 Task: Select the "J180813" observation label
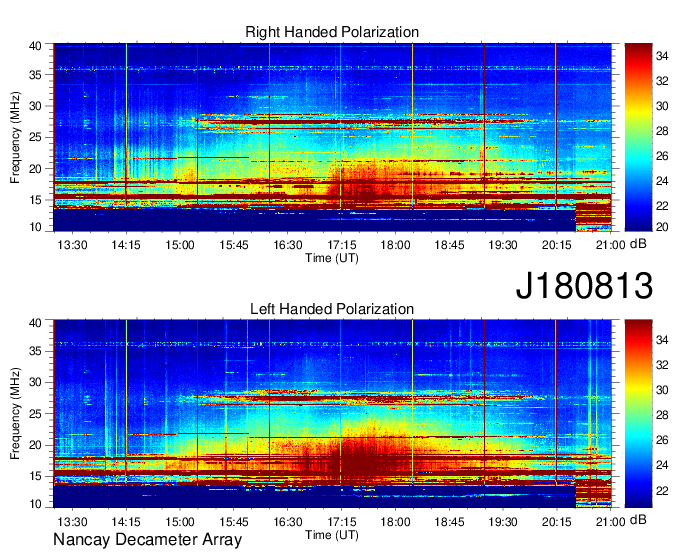click(x=584, y=285)
